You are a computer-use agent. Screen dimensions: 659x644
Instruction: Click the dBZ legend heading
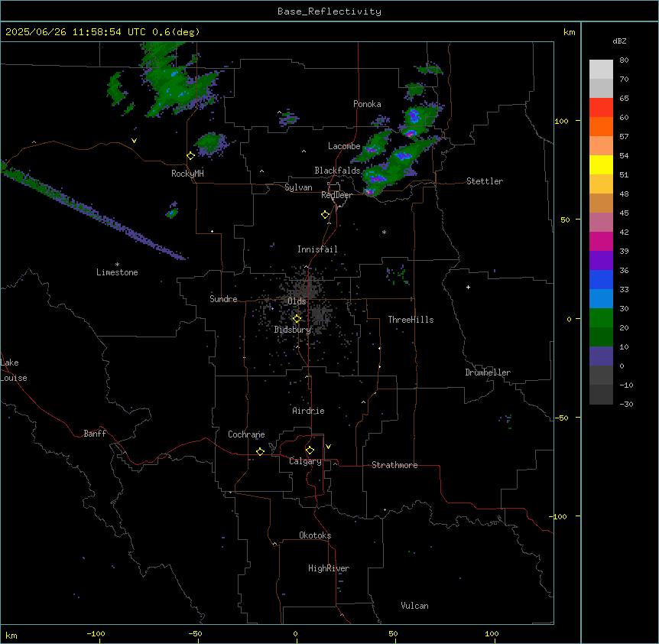tap(619, 41)
